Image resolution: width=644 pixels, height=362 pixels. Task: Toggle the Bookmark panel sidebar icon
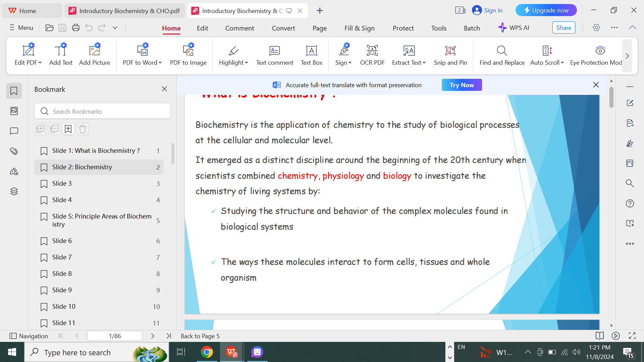point(14,91)
